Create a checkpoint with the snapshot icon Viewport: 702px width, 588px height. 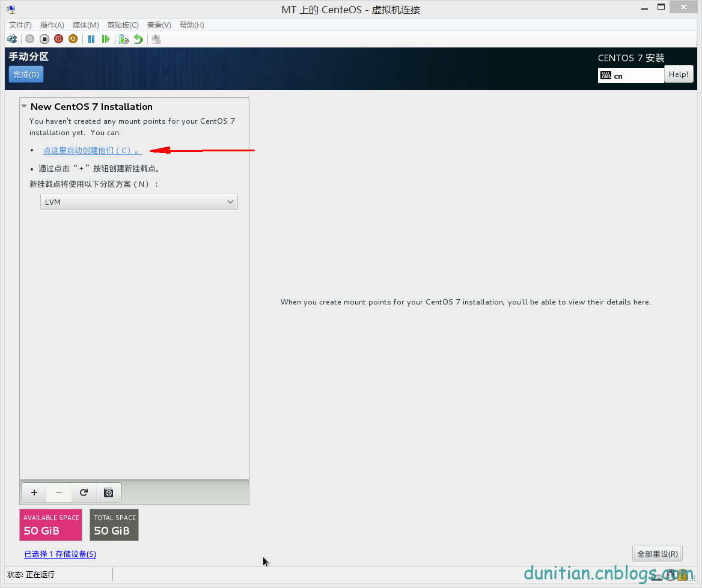(124, 40)
